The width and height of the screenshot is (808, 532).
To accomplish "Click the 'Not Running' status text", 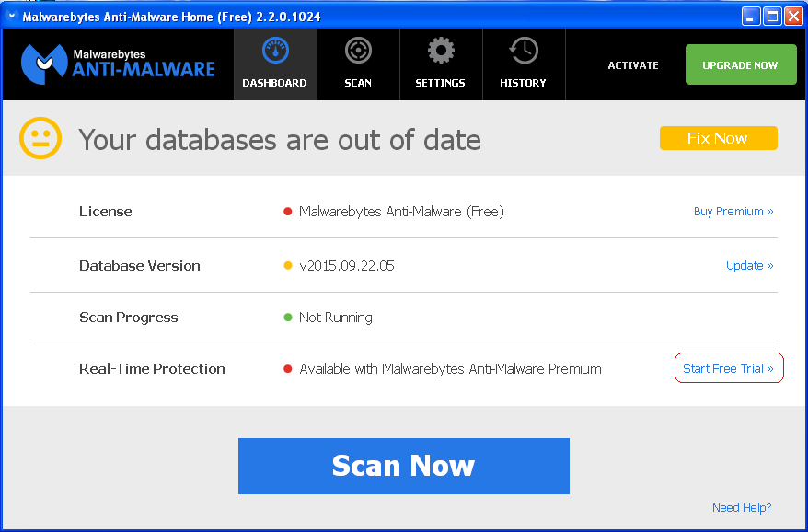I will 336,317.
